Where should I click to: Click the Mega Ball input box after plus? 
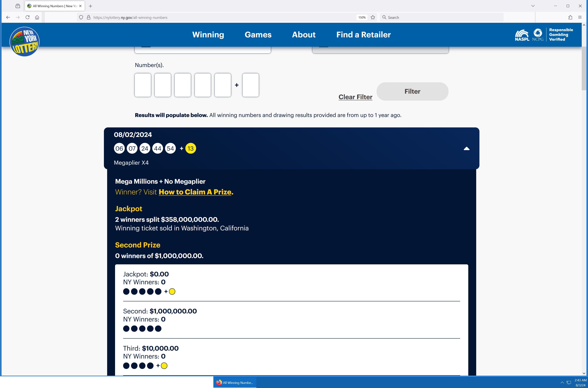pyautogui.click(x=251, y=85)
